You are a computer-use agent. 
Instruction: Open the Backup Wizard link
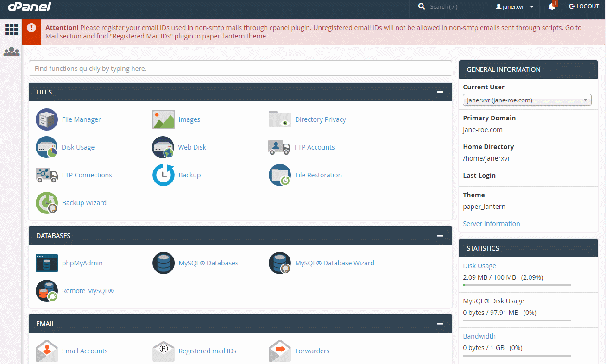84,203
